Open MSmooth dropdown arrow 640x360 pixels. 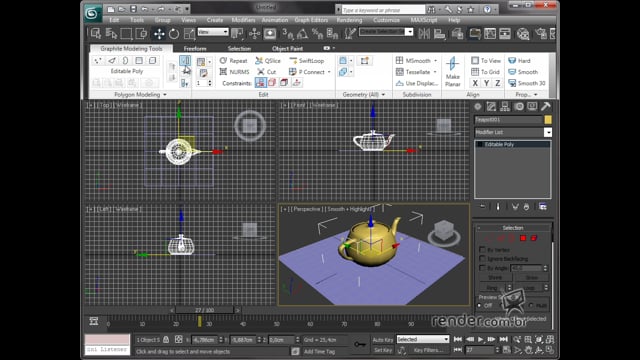pos(436,60)
